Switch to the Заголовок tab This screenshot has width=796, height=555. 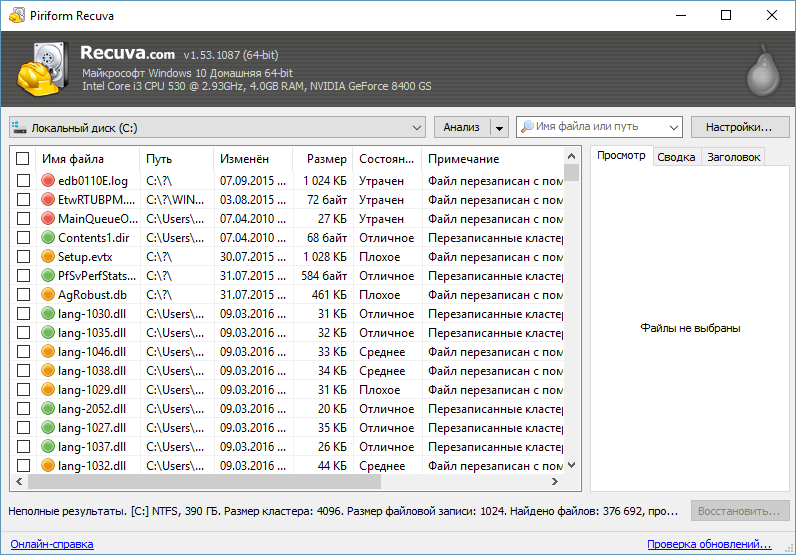pos(733,157)
